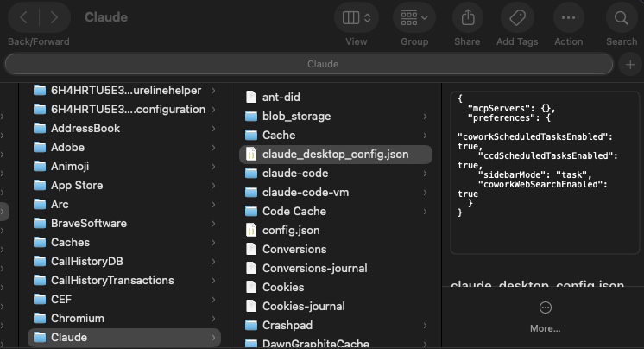Click the ant-did file icon
The height and width of the screenshot is (349, 644).
[251, 97]
